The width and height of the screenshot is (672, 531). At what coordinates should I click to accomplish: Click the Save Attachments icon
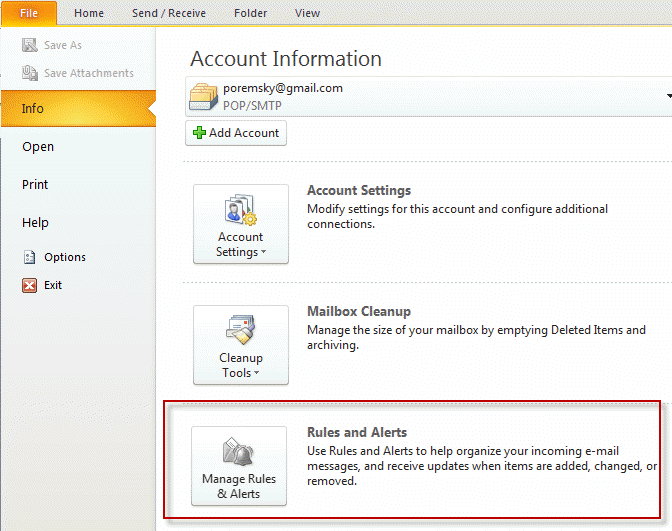(x=29, y=73)
